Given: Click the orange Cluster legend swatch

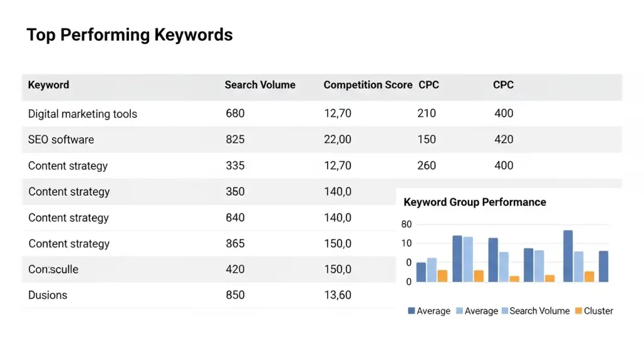Looking at the screenshot, I should coord(579,311).
